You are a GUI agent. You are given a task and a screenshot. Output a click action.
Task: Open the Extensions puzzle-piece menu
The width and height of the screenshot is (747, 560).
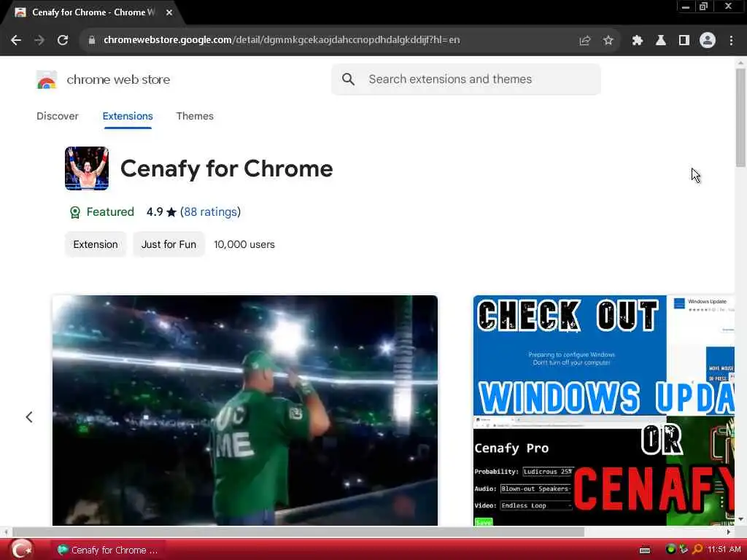coord(638,41)
